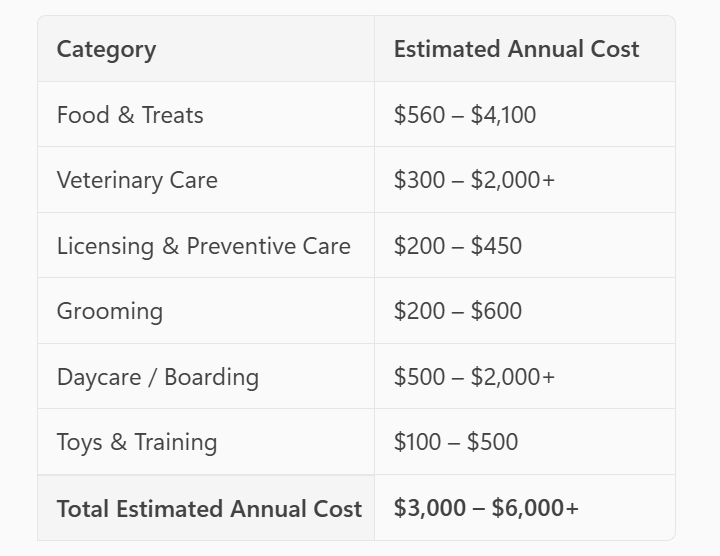Click the $200 – $600 cost value
Viewport: 720px width, 556px height.
pyautogui.click(x=458, y=311)
